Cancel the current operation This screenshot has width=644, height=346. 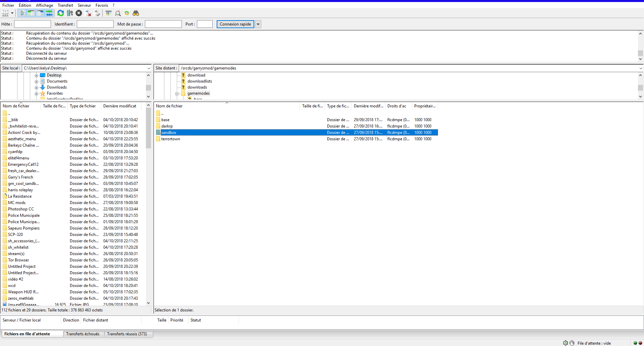tap(79, 13)
